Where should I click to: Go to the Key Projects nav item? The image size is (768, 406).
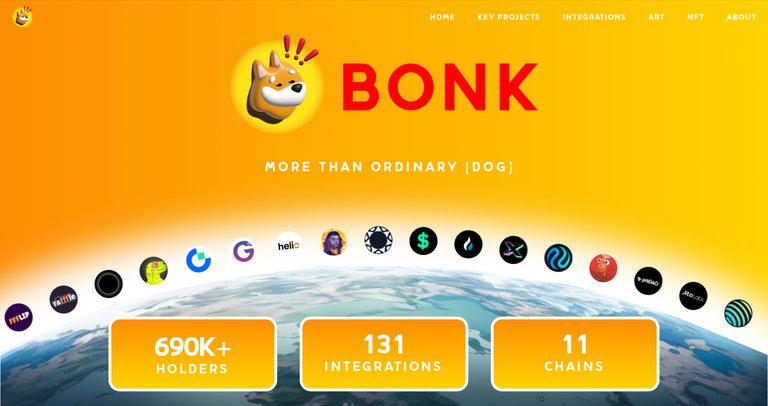point(508,17)
